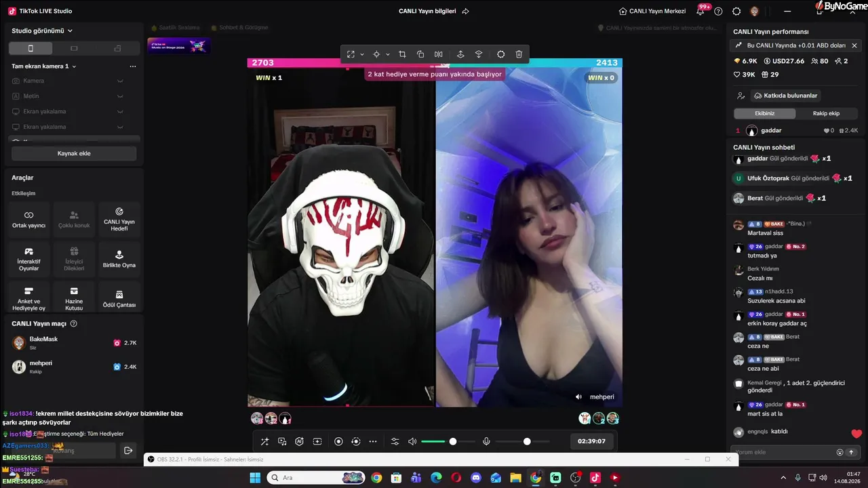Click the CANLI Yayın maçı help icon
Screen dimensions: 868x488
pos(74,324)
